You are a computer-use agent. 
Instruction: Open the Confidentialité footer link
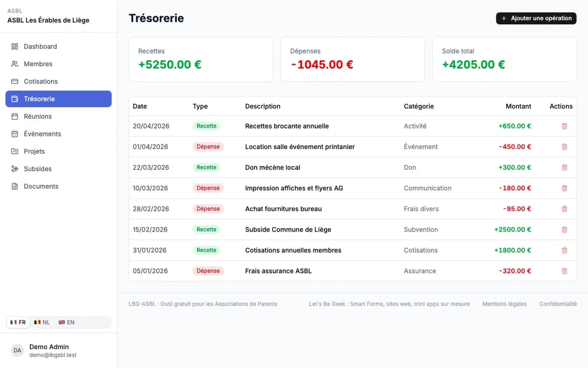tap(558, 304)
